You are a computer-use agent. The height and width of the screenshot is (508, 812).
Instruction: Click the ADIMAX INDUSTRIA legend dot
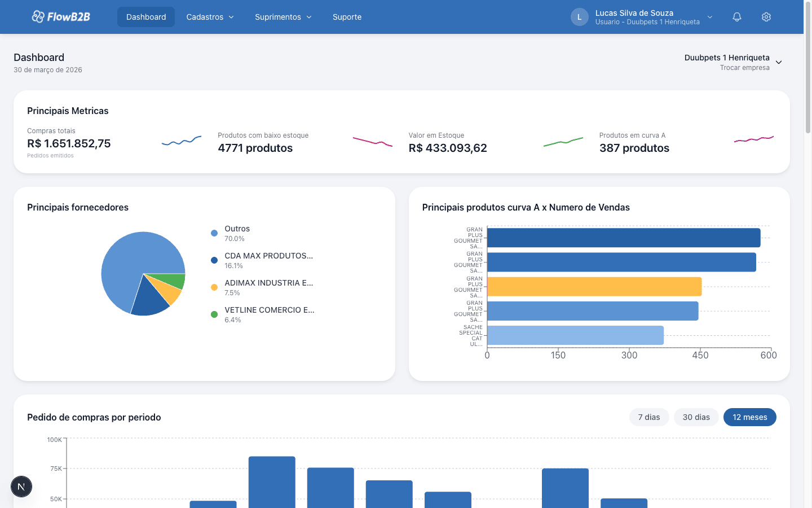(214, 287)
